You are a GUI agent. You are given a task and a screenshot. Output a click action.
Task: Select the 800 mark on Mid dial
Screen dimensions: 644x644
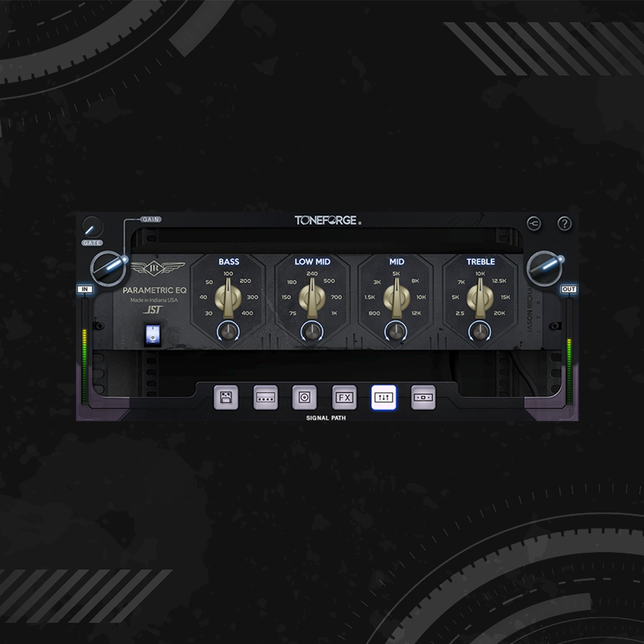(374, 314)
